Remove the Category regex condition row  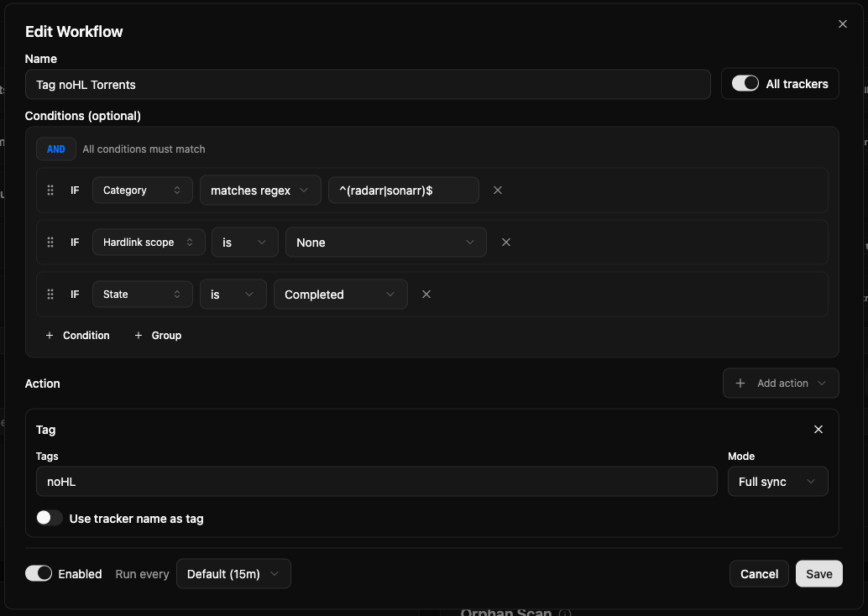[x=498, y=191]
